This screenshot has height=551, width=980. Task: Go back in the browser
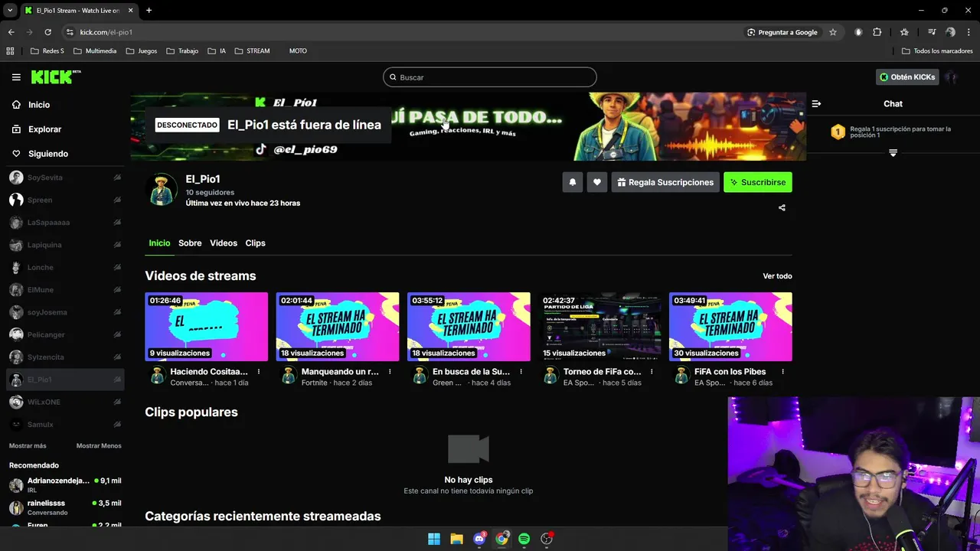[11, 32]
